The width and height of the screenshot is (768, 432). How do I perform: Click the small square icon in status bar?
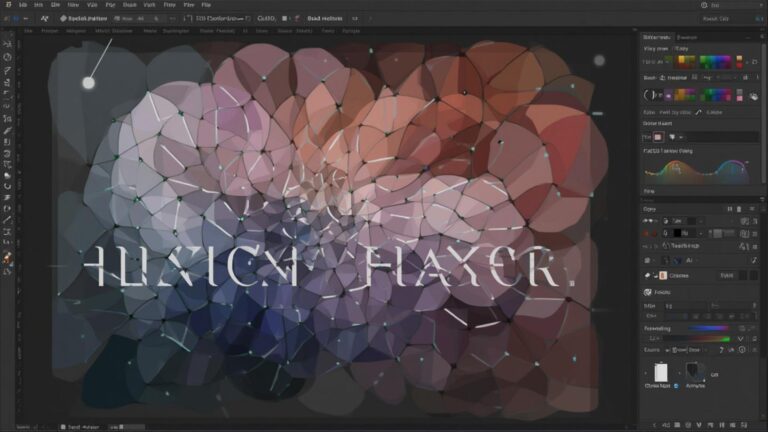coord(63,427)
